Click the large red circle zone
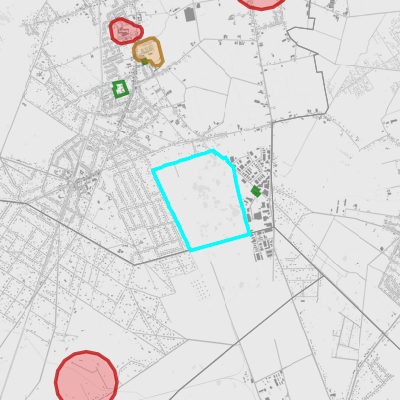Viewport: 400px width, 400px height. coord(86,377)
